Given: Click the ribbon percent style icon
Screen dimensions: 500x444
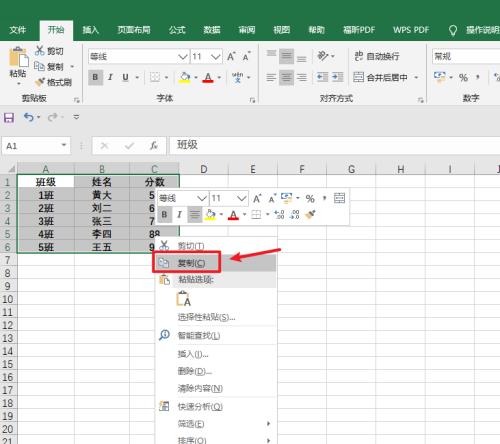Looking at the screenshot, I should tap(463, 78).
